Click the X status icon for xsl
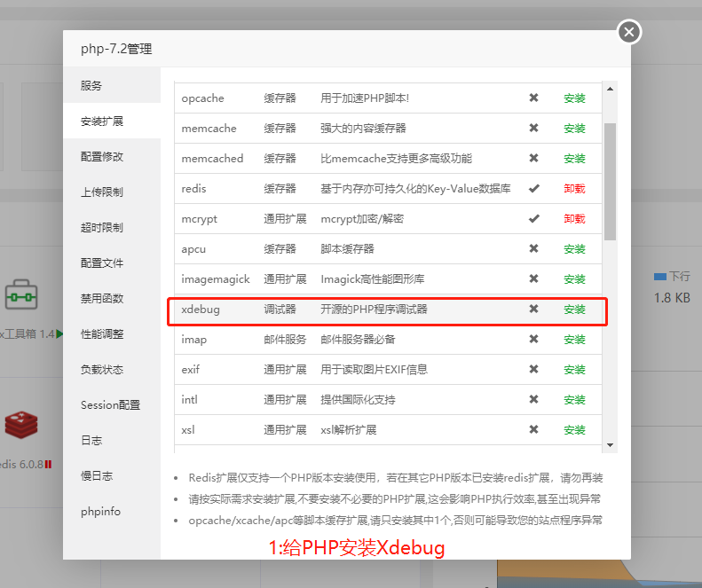Image resolution: width=702 pixels, height=588 pixels. tap(533, 429)
